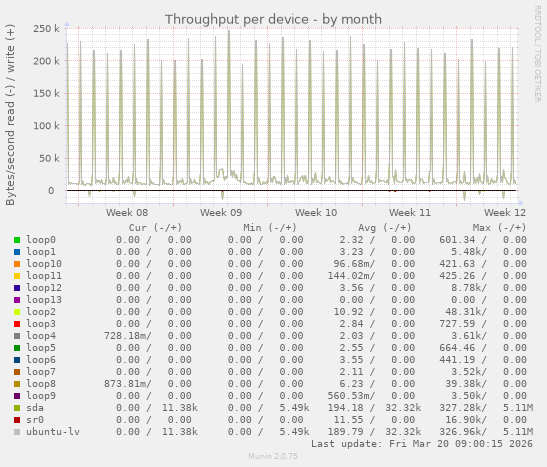Screen dimensions: 547x467
Task: Click the y-axis title 'Bytes/second read (-) / write (+)'
Action: pyautogui.click(x=10, y=115)
